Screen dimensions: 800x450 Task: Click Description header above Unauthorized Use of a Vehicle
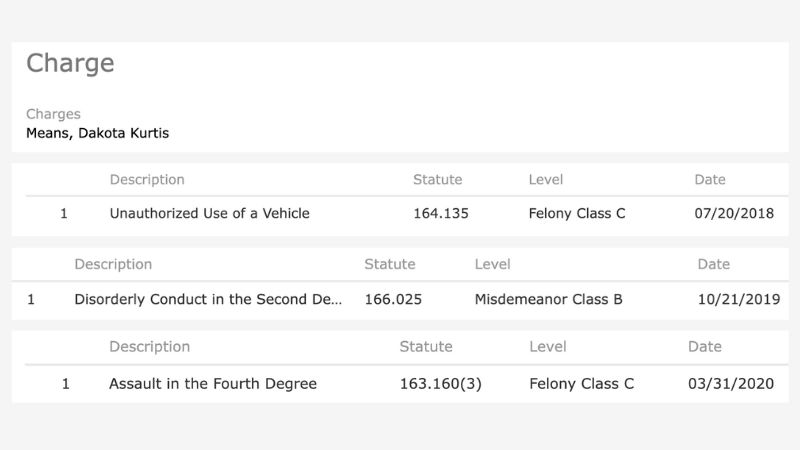click(147, 180)
